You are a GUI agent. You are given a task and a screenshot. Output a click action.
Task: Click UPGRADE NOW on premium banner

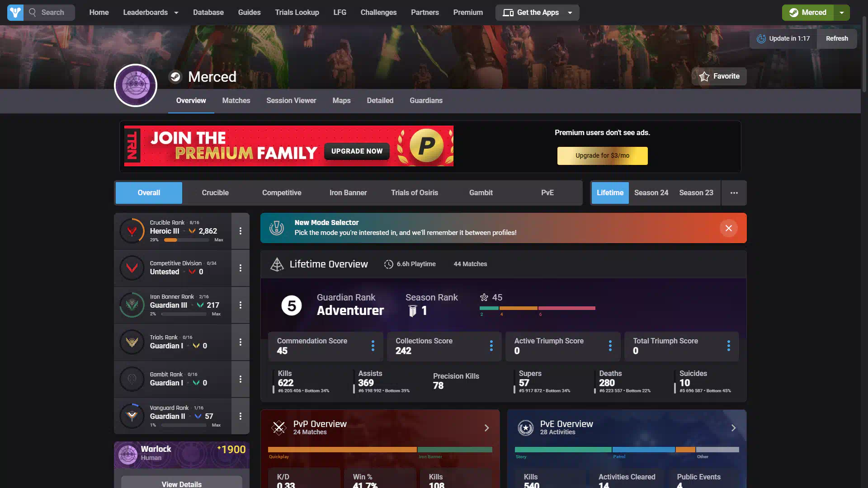[x=357, y=151]
